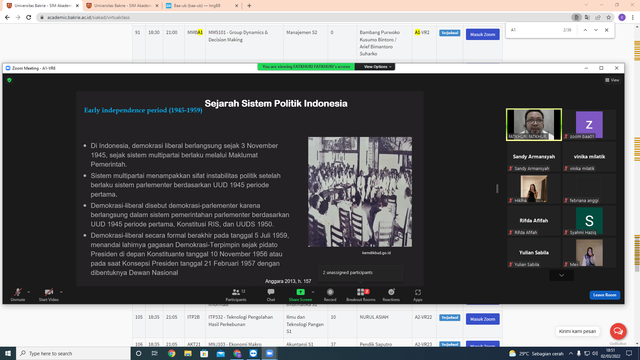
Task: Open View Options dropdown
Action: click(378, 67)
